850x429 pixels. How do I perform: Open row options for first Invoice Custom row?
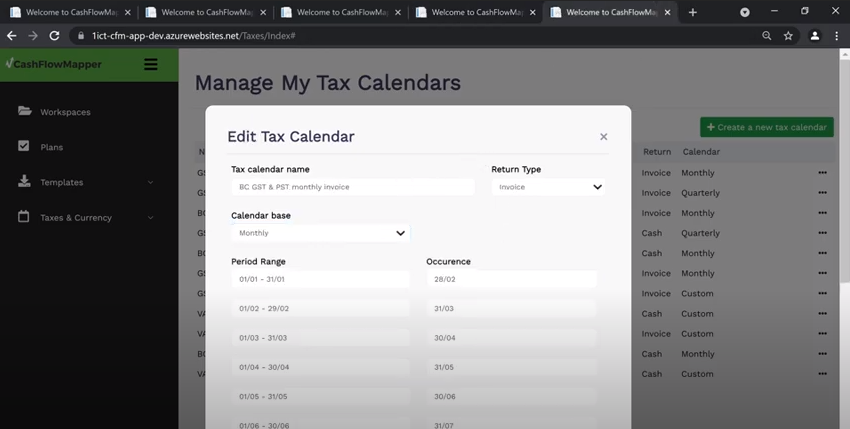[822, 293]
